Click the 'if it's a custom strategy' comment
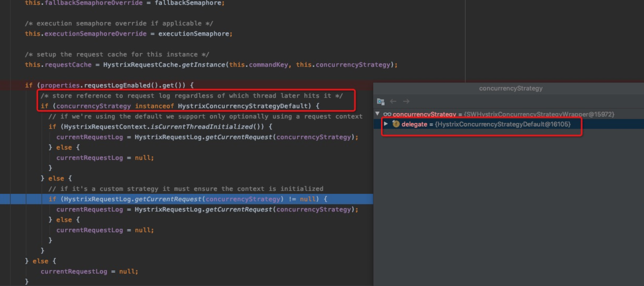Screen dimensions: 644x286 coord(186,189)
